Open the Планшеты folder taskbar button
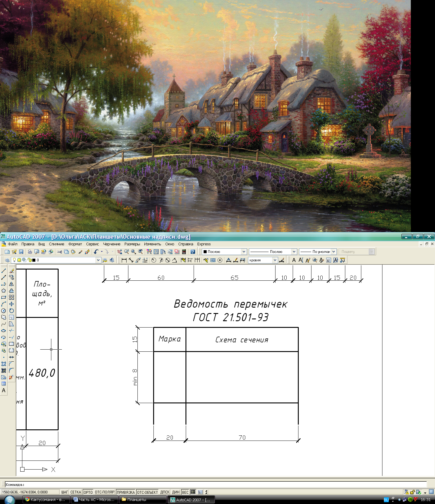This screenshot has height=504, width=435. [x=143, y=500]
